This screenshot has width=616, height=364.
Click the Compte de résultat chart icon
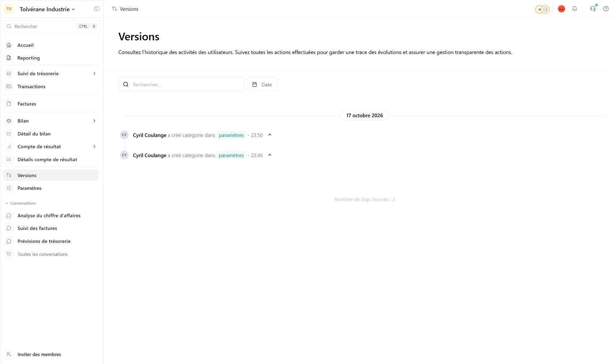coord(9,147)
